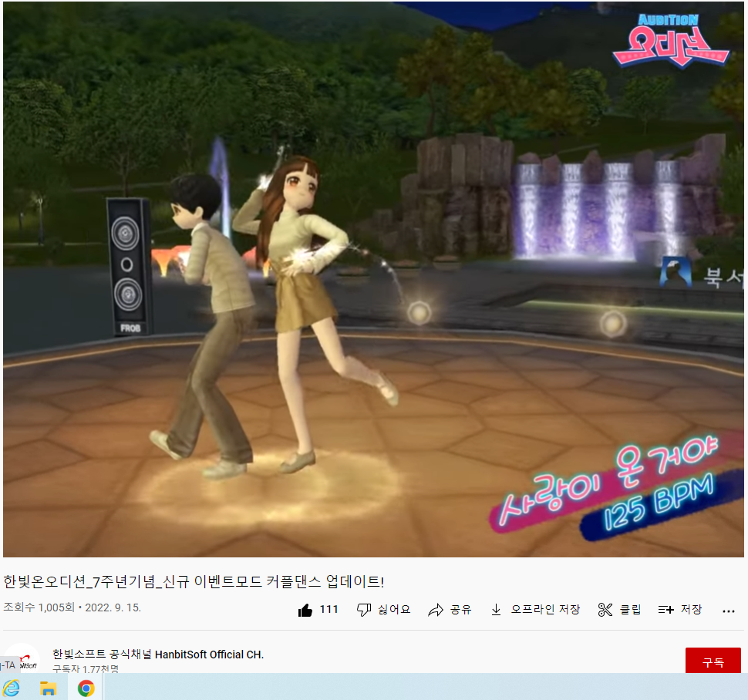Click the 싫어요 dislike label
Image resolution: width=748 pixels, height=700 pixels.
(x=394, y=609)
